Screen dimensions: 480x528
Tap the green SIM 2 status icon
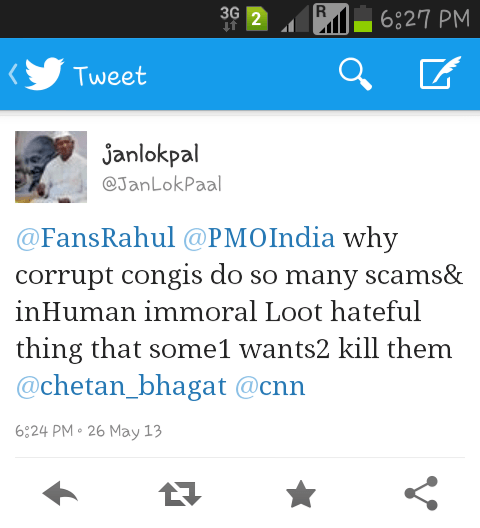point(257,19)
